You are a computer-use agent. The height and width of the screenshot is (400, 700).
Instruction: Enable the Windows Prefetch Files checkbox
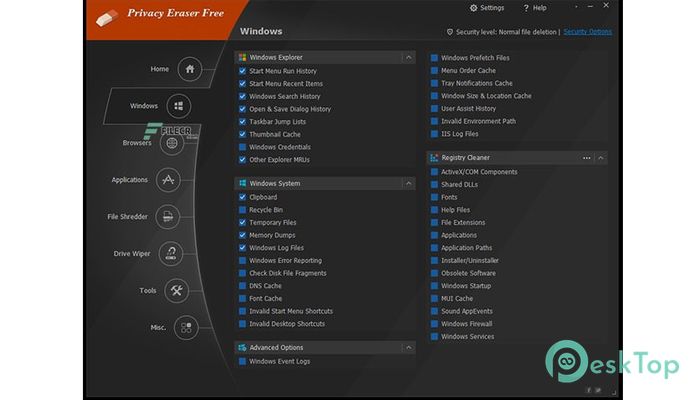[x=434, y=58]
